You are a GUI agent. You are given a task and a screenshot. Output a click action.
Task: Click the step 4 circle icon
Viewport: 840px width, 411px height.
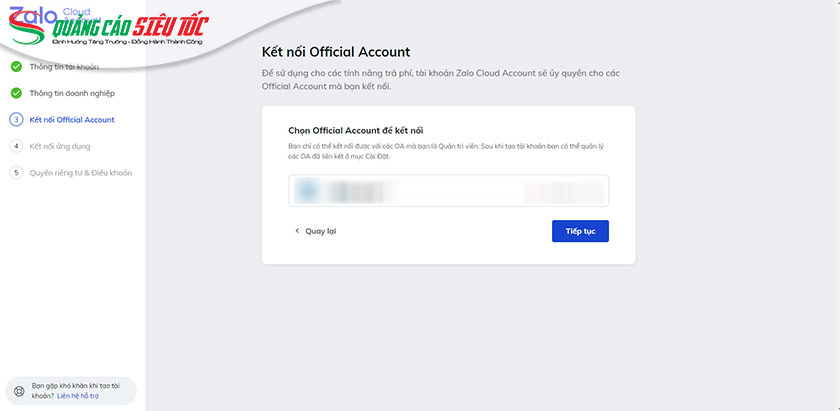coord(16,146)
